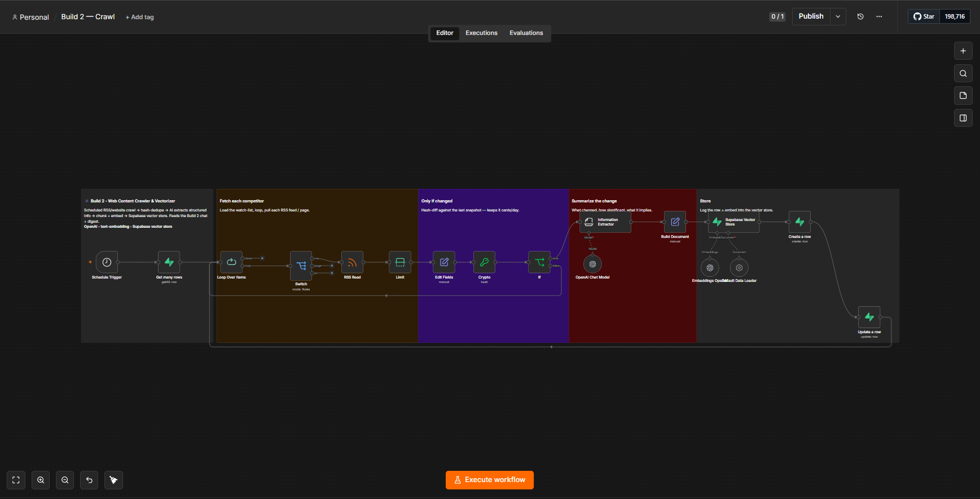The image size is (980, 499).
Task: Open the Personal project link
Action: 30,17
